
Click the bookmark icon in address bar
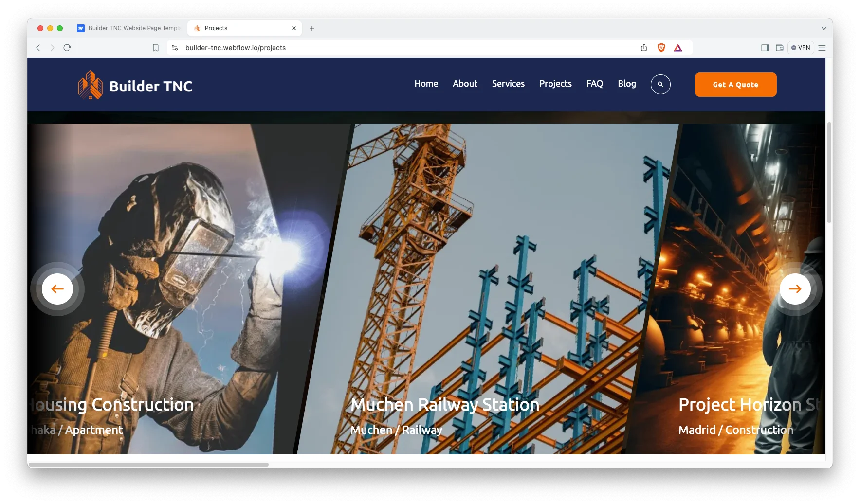click(x=156, y=48)
